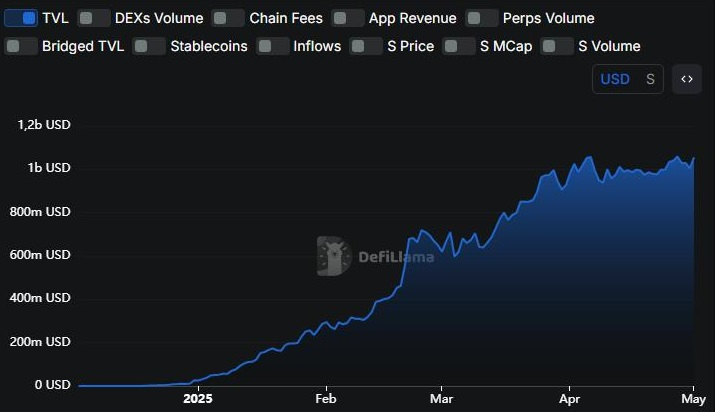Toggle the TVL chart series off
This screenshot has height=412, width=715.
tap(22, 18)
